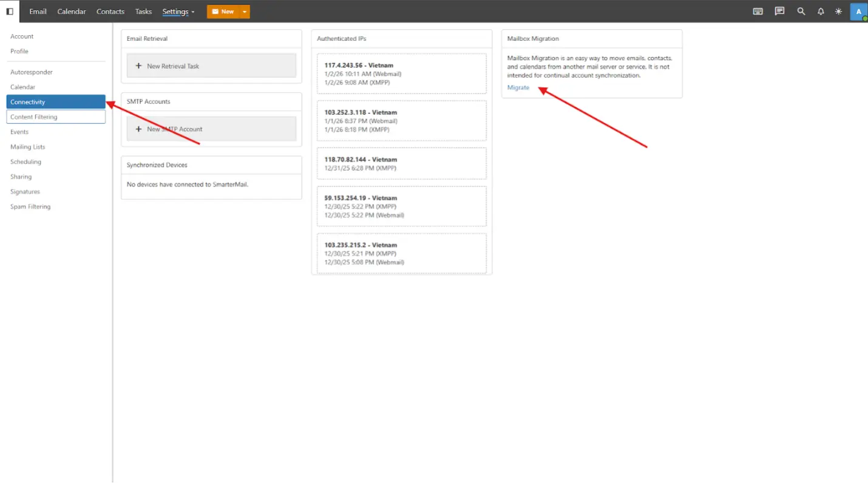Open Sharing settings
This screenshot has width=868, height=484.
[56, 177]
